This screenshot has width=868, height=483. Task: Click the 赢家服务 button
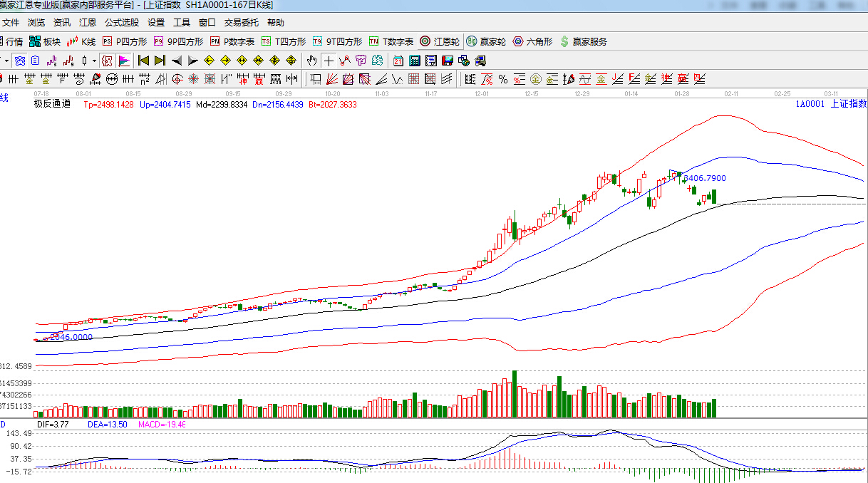583,41
